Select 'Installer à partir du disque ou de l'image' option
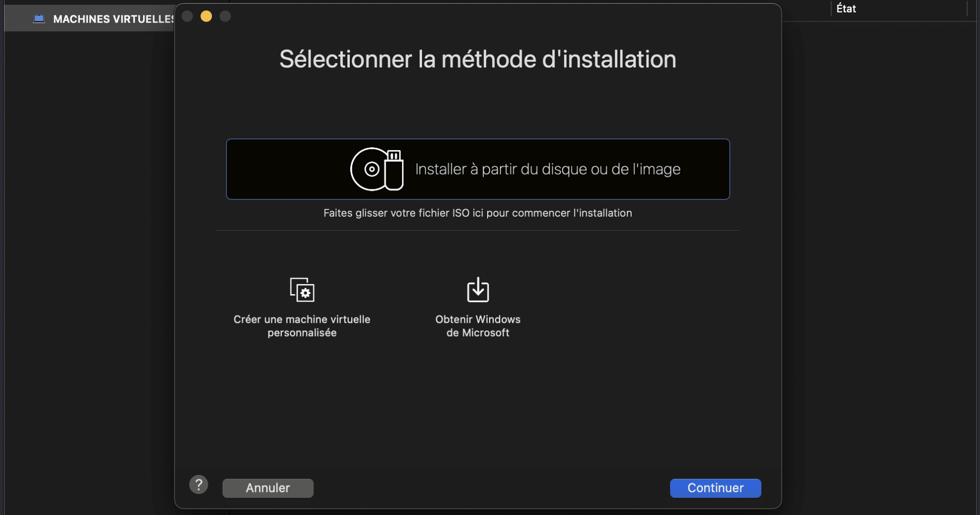This screenshot has width=980, height=515. (x=479, y=169)
